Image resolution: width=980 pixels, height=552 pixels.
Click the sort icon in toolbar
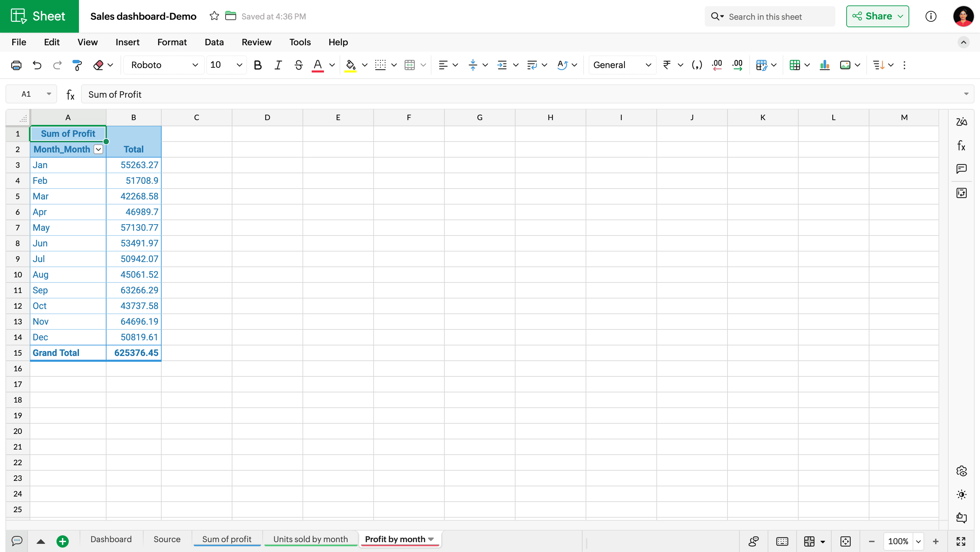878,65
